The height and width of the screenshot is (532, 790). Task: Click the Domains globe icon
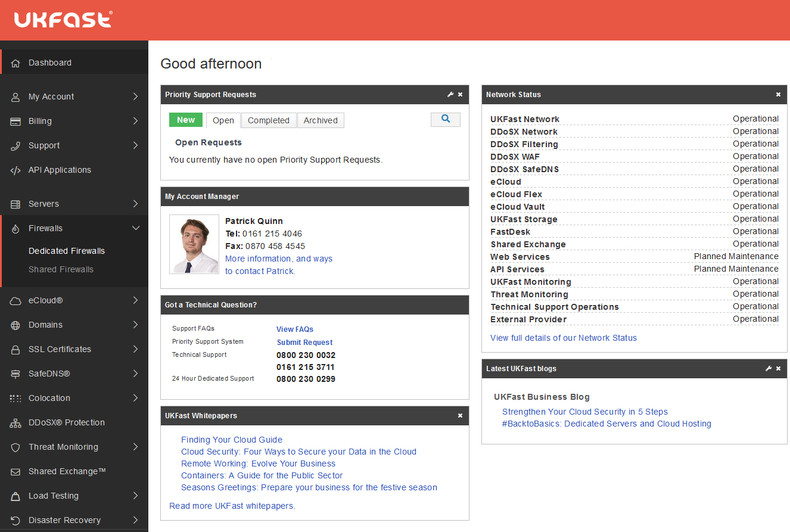click(16, 325)
